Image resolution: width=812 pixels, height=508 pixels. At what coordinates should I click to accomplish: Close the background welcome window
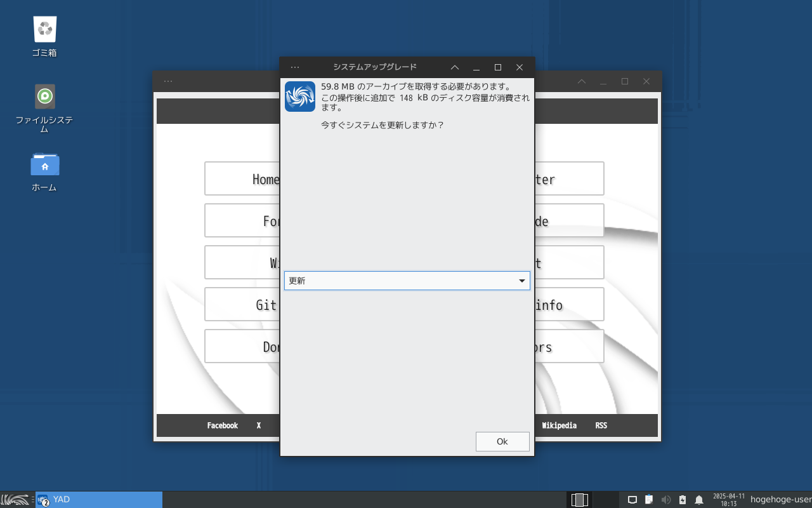point(646,81)
